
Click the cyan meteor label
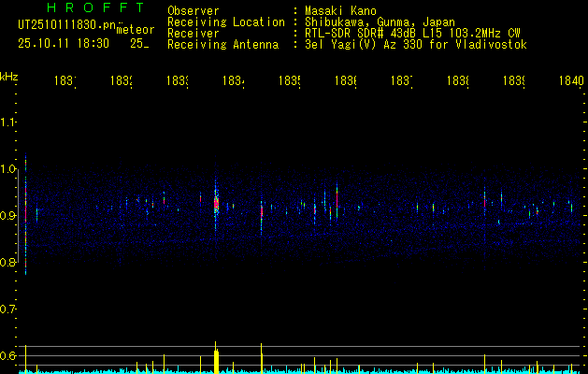click(x=136, y=30)
